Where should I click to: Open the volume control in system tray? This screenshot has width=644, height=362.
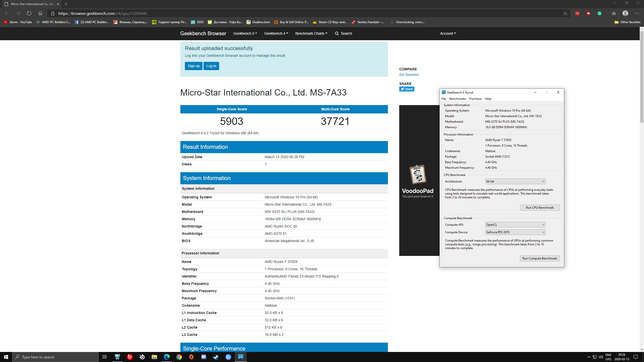point(601,357)
